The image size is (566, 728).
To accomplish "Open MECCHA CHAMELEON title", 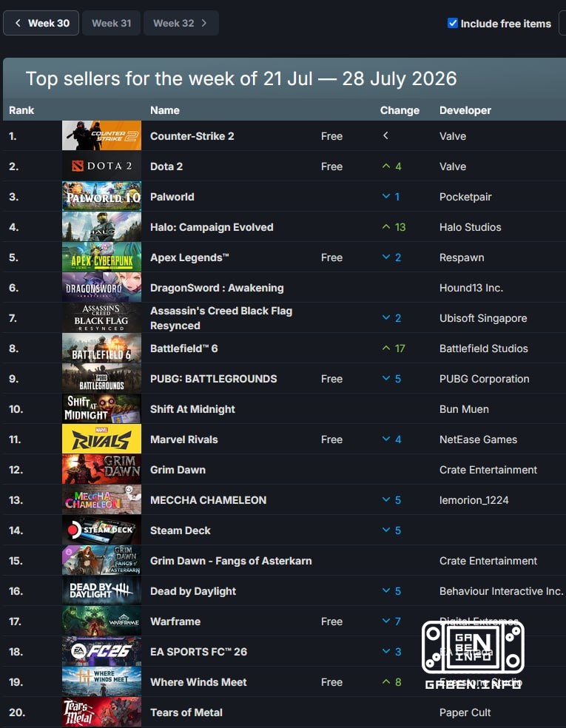I will click(x=208, y=500).
